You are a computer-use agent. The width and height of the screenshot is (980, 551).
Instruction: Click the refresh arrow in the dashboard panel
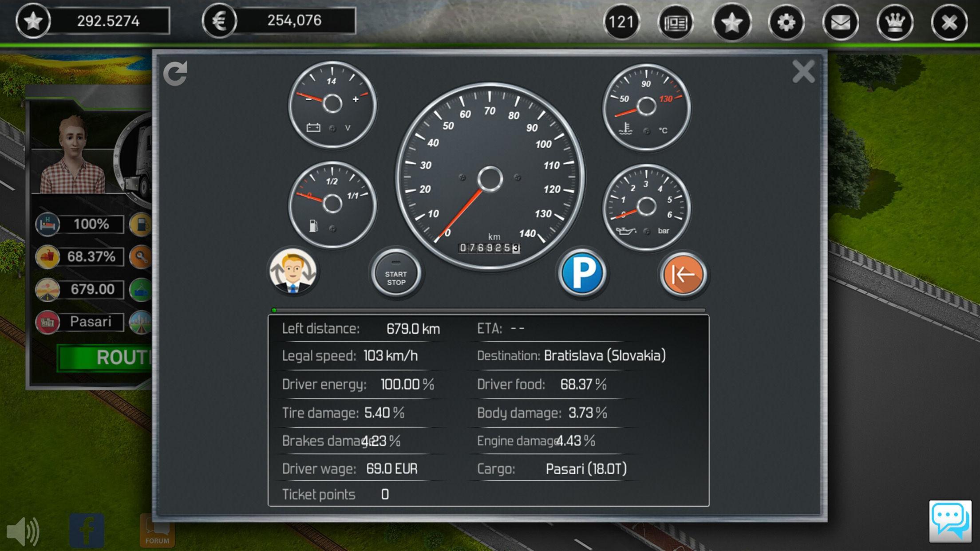(x=175, y=73)
